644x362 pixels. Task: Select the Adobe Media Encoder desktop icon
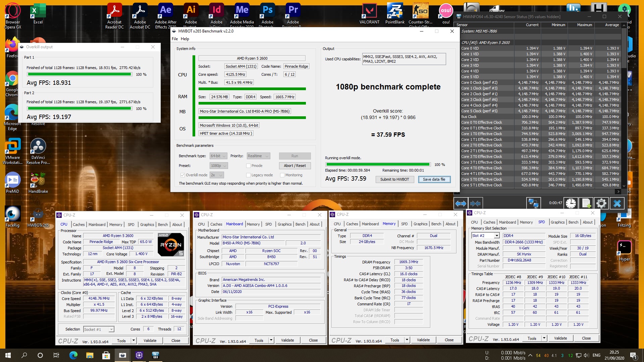(x=242, y=15)
